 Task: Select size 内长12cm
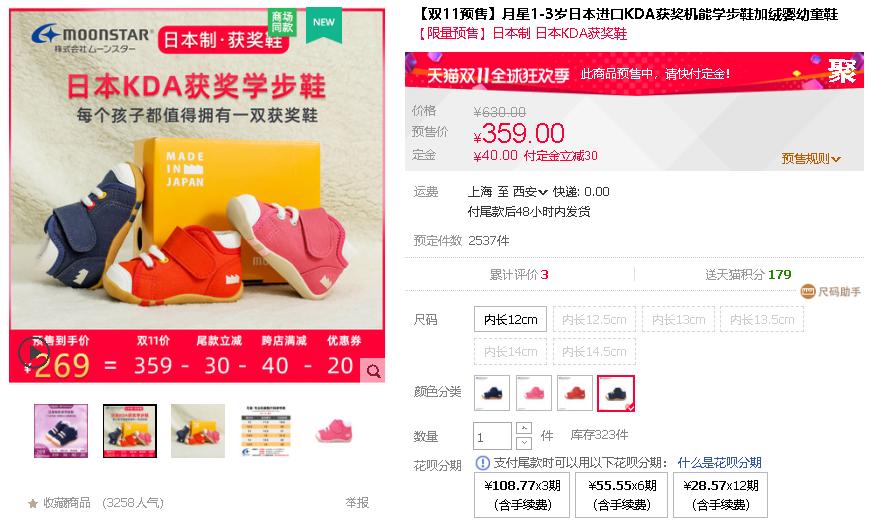point(510,319)
